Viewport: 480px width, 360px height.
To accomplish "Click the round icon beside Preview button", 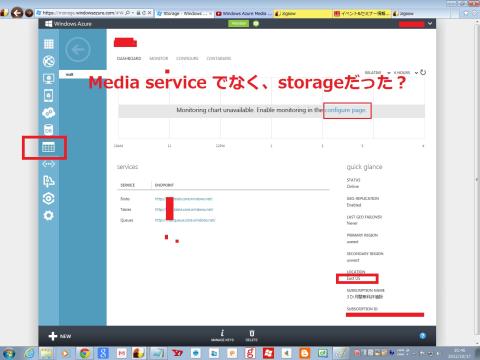I will pos(256,24).
